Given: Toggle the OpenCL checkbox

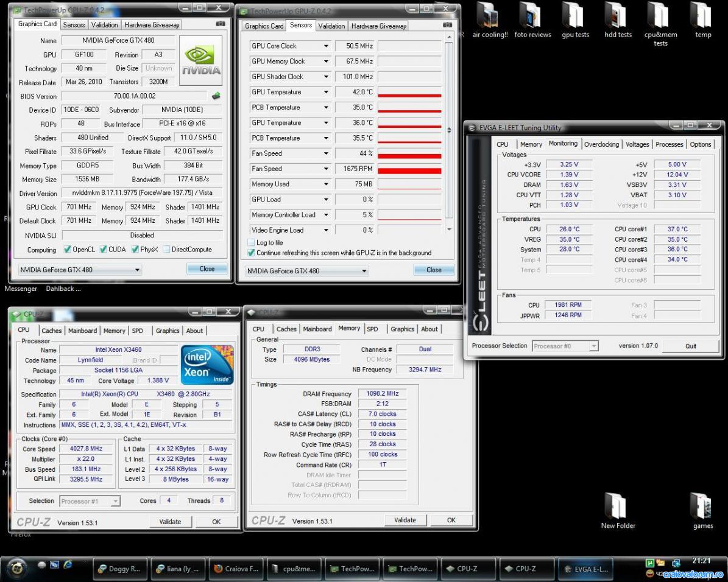Looking at the screenshot, I should pos(68,249).
